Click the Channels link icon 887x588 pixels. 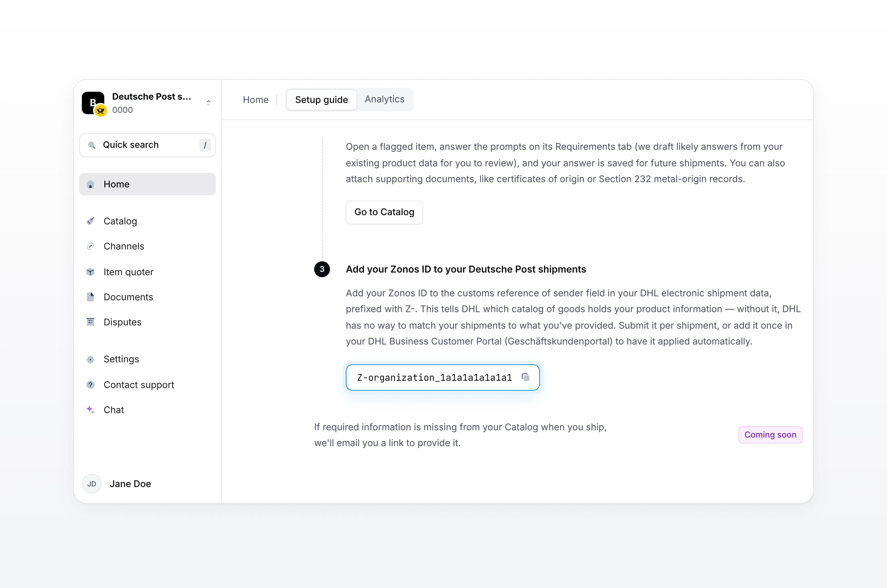(90, 246)
